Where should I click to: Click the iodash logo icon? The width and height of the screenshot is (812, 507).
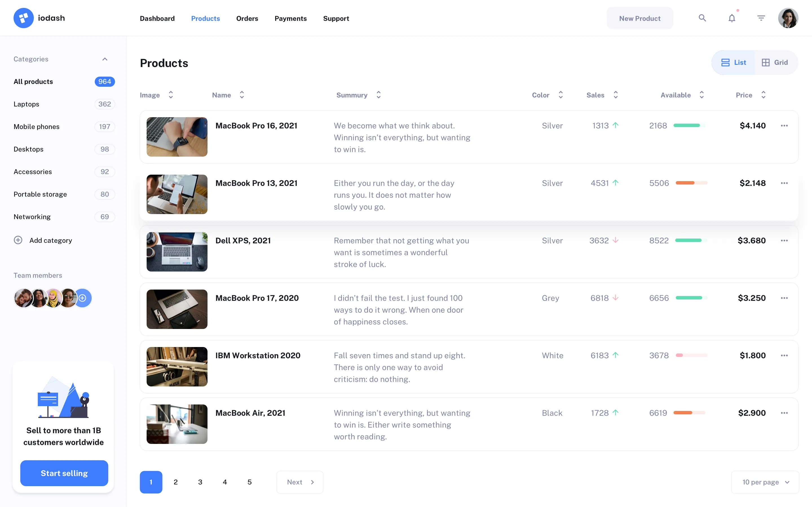click(23, 17)
